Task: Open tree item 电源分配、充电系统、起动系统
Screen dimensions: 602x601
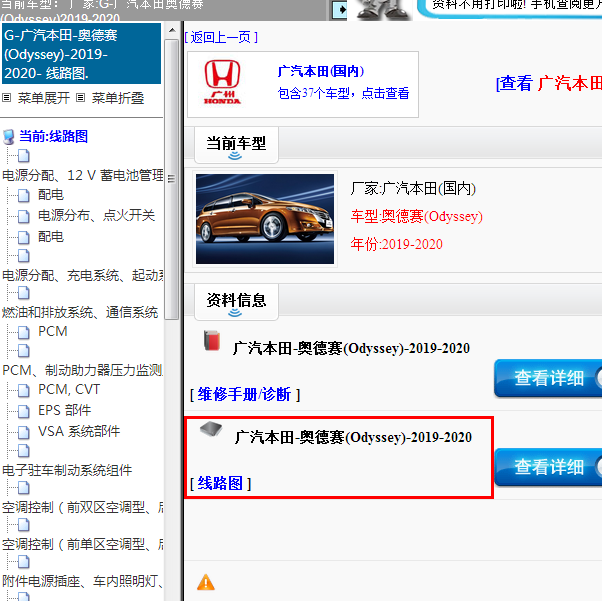Action: point(83,275)
